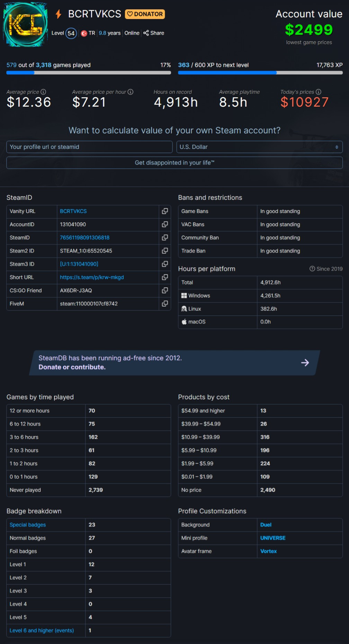This screenshot has width=349, height=644.
Task: Click the Donate or contribute banner arrow
Action: (305, 363)
